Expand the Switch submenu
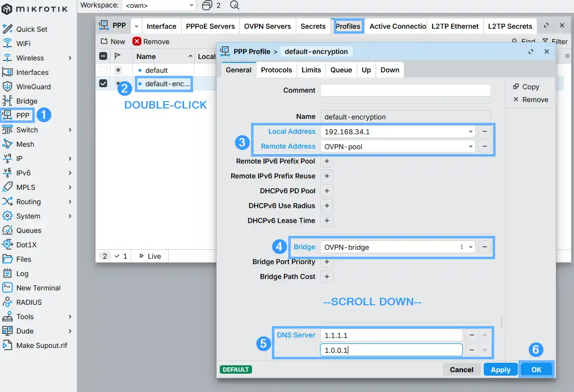Image resolution: width=574 pixels, height=392 pixels. point(70,130)
